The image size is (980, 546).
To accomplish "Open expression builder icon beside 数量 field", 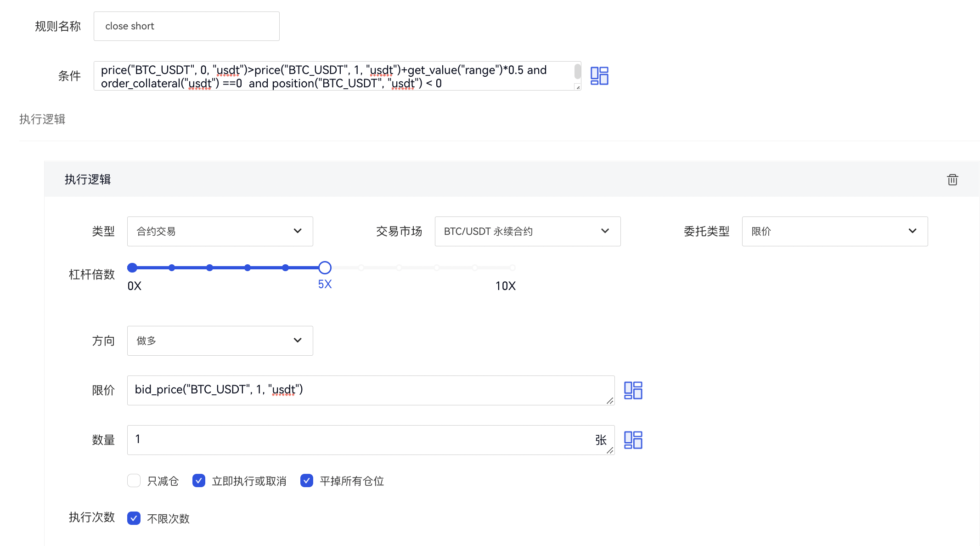I will 633,440.
